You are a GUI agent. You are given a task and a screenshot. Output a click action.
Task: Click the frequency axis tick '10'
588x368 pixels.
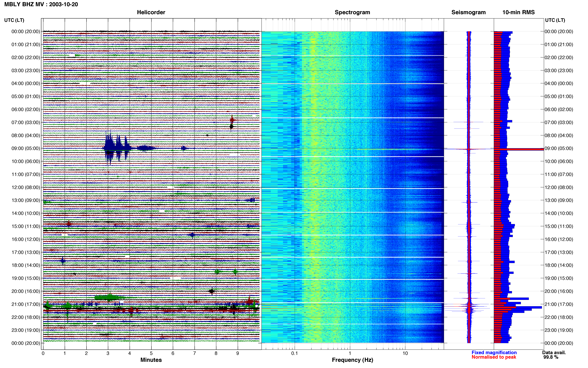click(x=405, y=353)
